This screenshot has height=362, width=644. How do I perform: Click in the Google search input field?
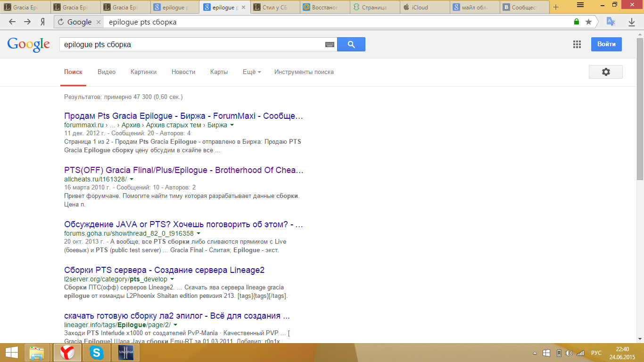189,44
